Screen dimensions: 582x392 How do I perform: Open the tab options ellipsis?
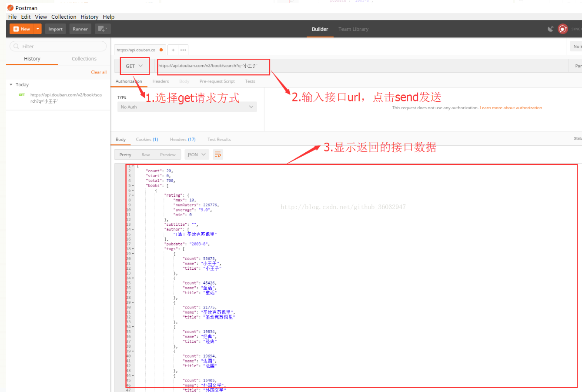(183, 50)
